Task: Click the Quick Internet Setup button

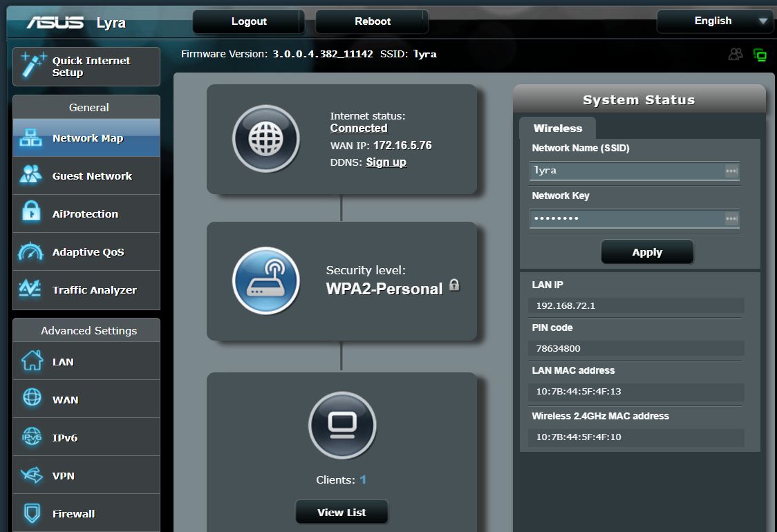Action: point(86,66)
